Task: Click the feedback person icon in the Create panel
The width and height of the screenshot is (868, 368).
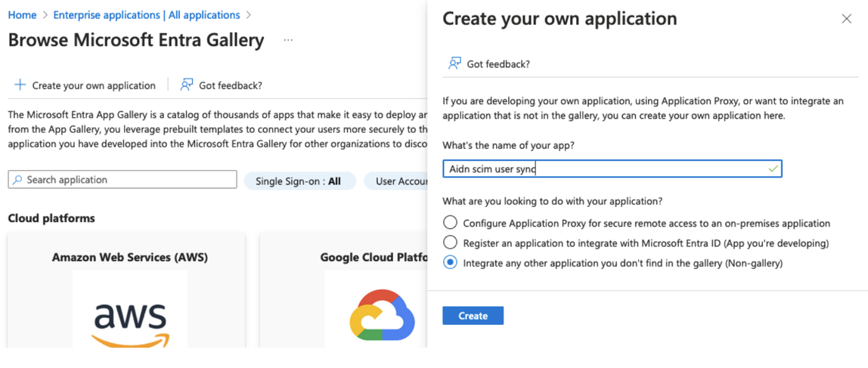Action: pos(454,63)
